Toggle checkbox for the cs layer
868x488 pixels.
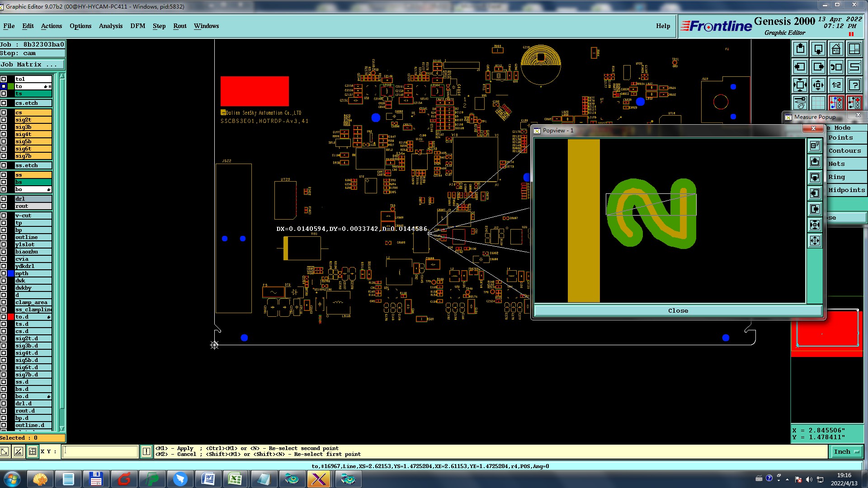pos(4,113)
